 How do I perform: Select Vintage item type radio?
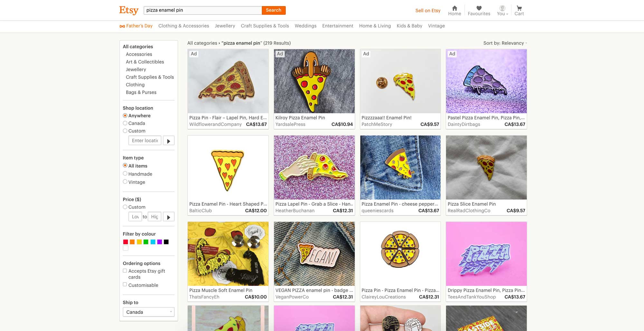pyautogui.click(x=125, y=182)
